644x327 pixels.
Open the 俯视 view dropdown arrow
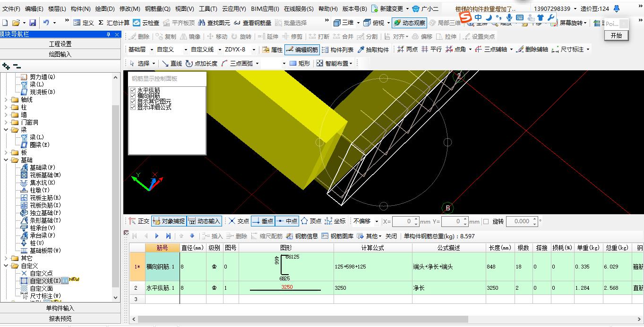click(x=388, y=23)
